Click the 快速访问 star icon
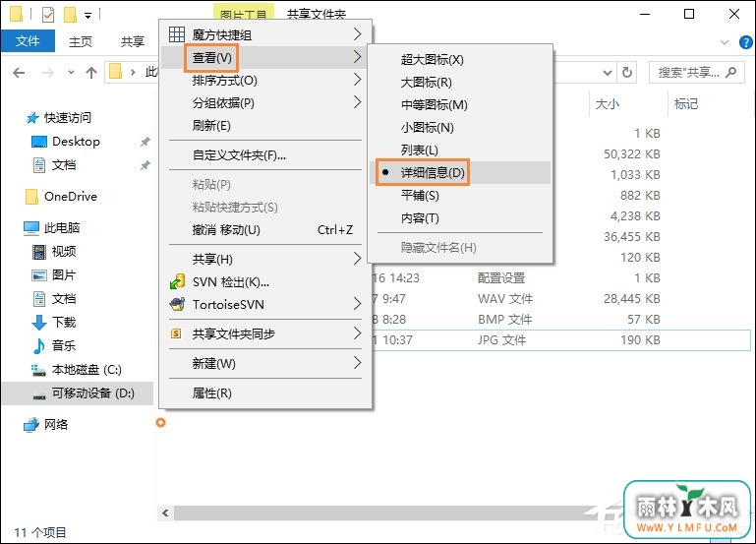The image size is (756, 544). tap(31, 118)
